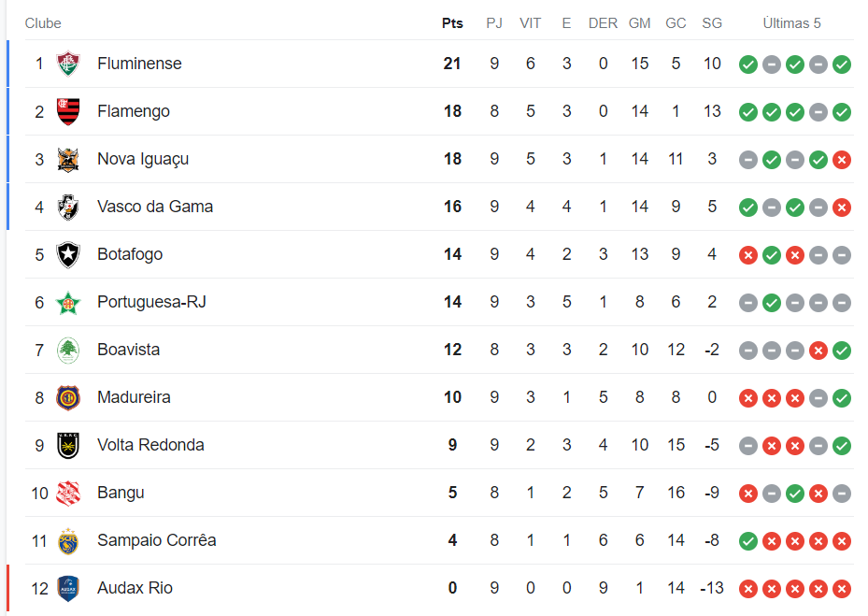
Task: Click Audax Rio's first loss icon
Action: pos(747,589)
